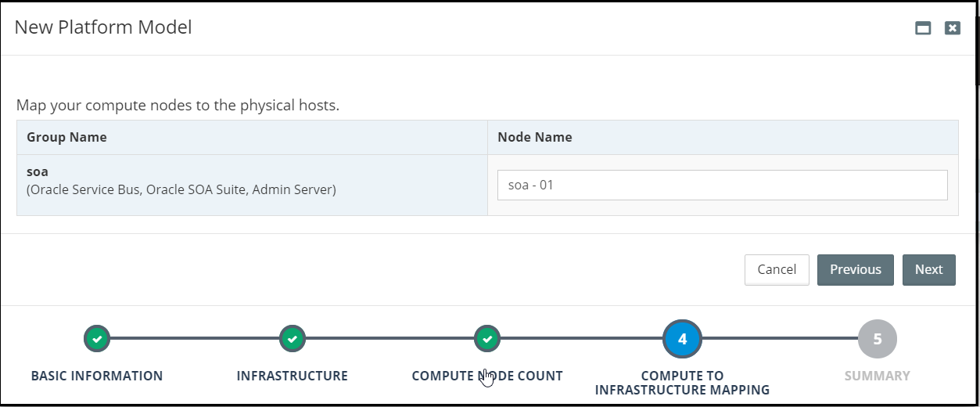Focus the soa - 01 node name field
The height and width of the screenshot is (407, 980).
point(722,185)
